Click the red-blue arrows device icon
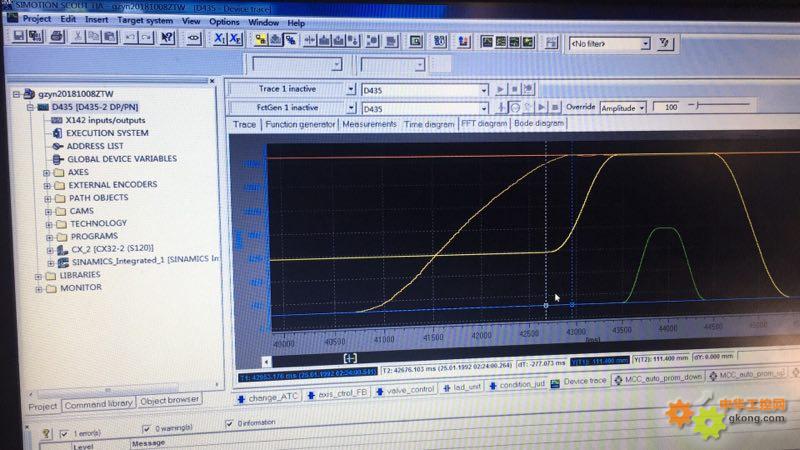Screen dimensions: 800x450 click(463, 41)
